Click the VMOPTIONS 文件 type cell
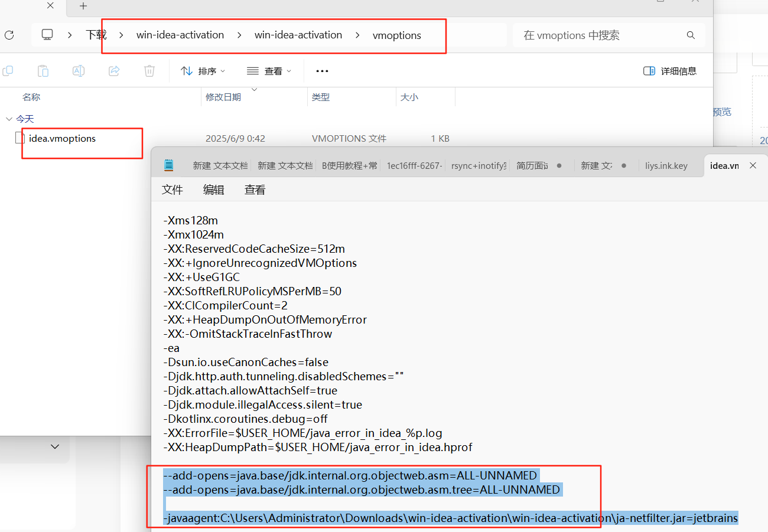The image size is (768, 532). (x=349, y=139)
